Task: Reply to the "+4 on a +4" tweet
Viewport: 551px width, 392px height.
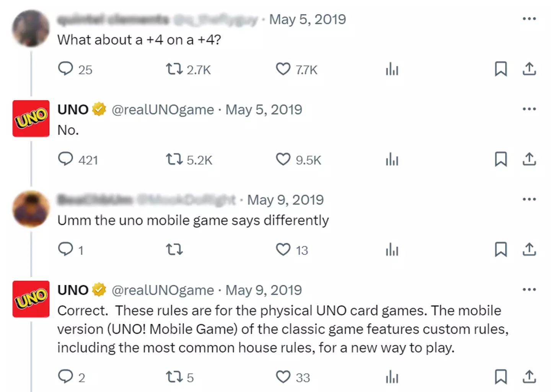Action: tap(65, 69)
